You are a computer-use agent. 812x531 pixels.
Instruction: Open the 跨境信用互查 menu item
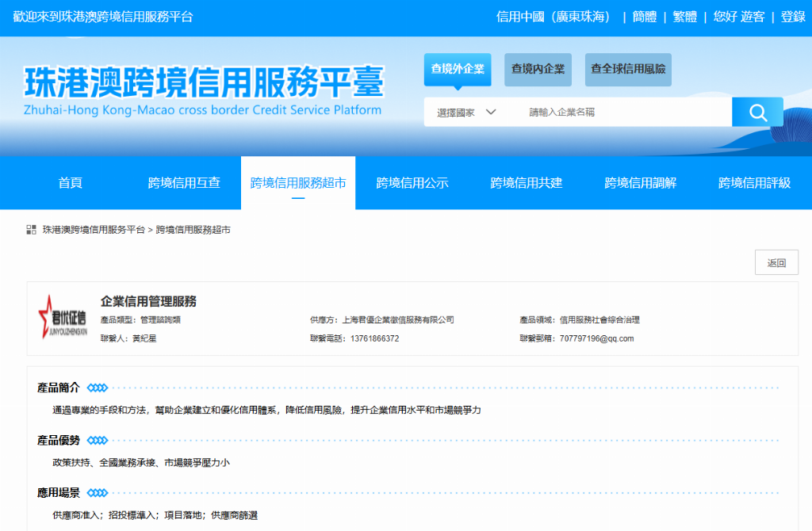point(184,183)
